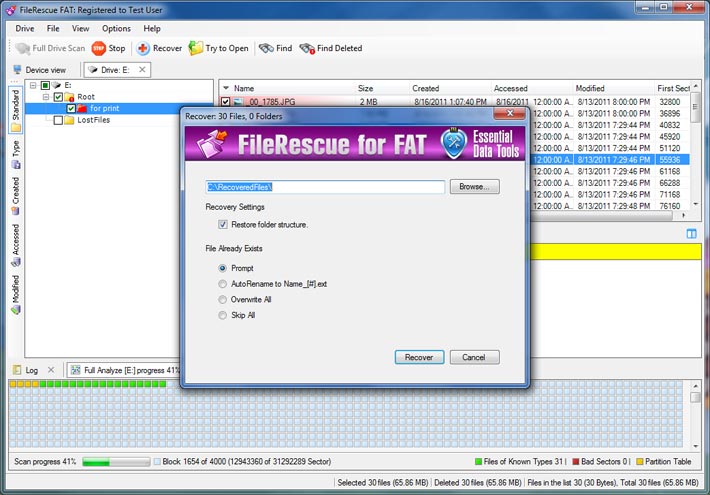Switch to the Modified sidebar view
Screen dimensions: 710x495
(16, 294)
